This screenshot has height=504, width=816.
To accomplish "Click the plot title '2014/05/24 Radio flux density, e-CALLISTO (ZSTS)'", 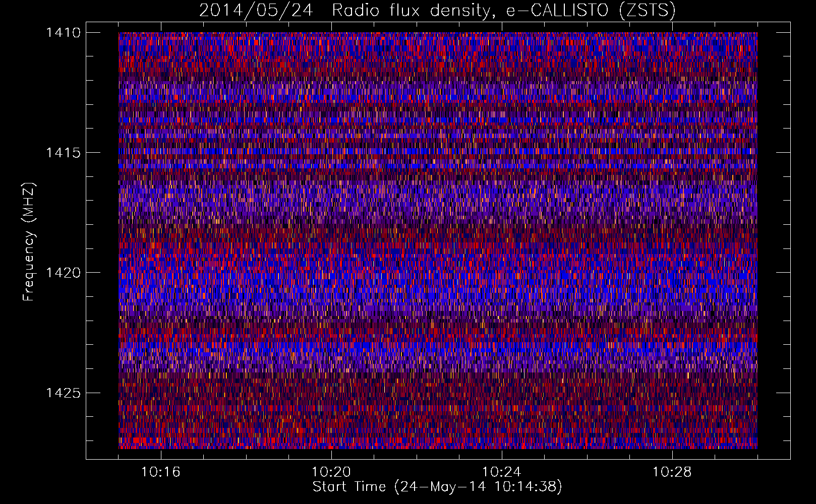I will point(437,11).
